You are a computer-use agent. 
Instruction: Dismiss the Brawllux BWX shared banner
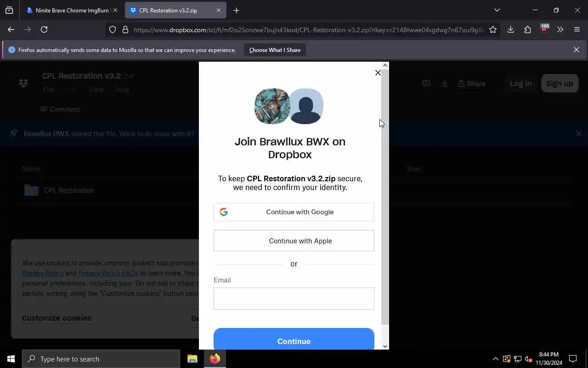pos(578,133)
